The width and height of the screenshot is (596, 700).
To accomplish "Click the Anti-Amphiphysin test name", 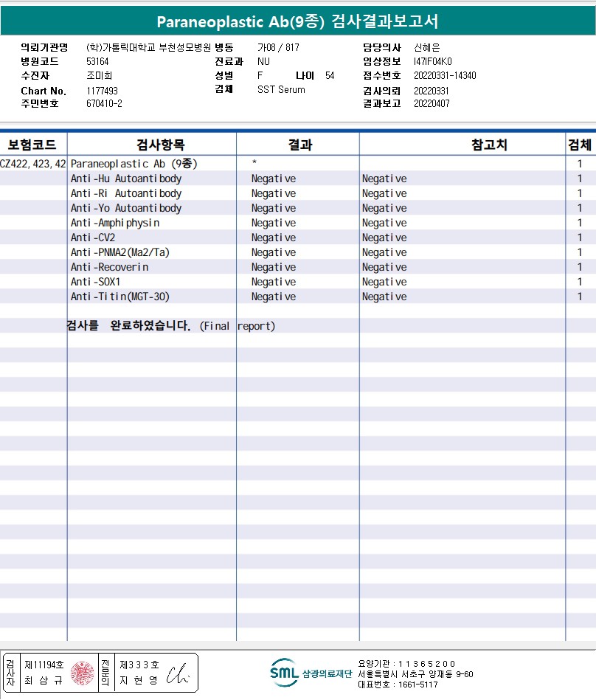I will point(115,223).
